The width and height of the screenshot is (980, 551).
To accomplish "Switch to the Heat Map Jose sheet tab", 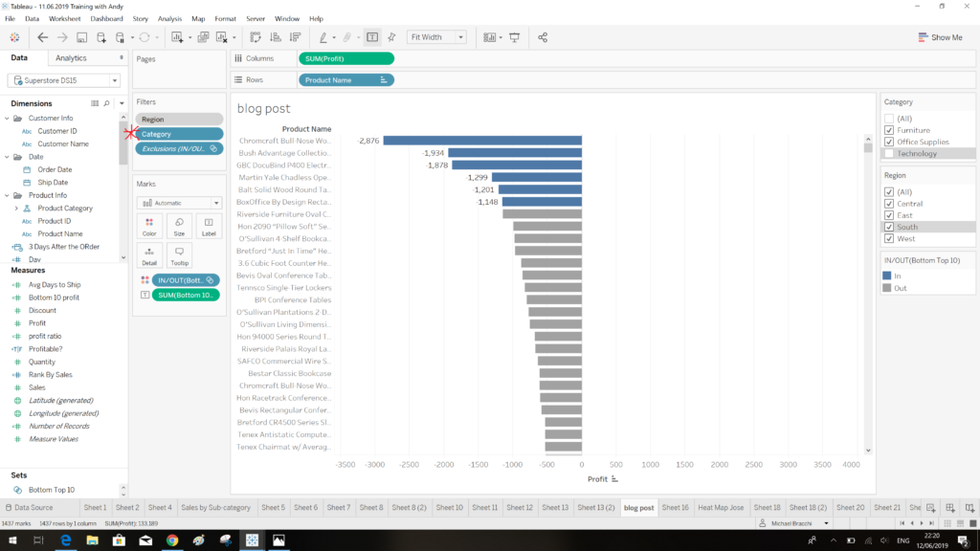I will [721, 508].
